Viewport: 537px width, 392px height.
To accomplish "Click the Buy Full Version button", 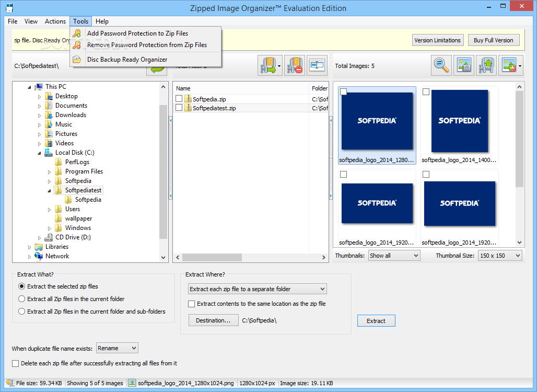I will pos(494,40).
